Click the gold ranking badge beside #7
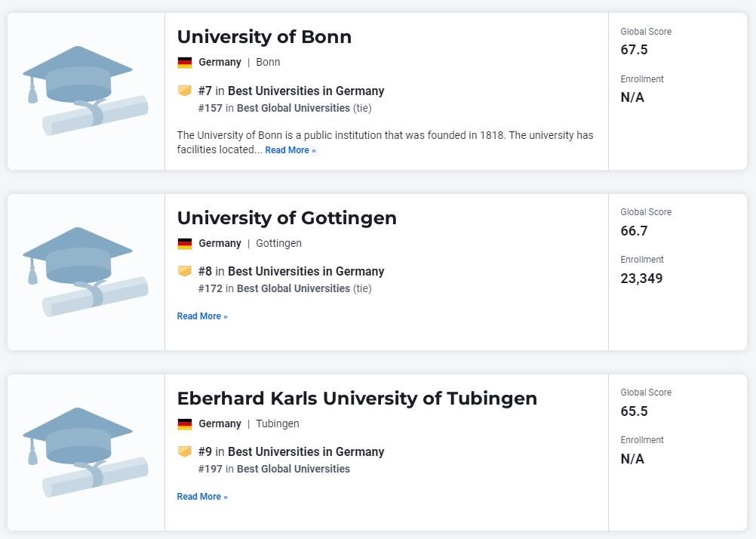 pyautogui.click(x=185, y=91)
